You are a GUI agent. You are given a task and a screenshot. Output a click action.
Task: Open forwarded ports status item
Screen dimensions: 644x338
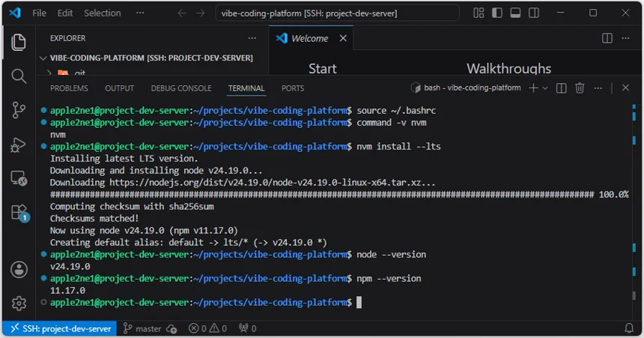[248, 328]
